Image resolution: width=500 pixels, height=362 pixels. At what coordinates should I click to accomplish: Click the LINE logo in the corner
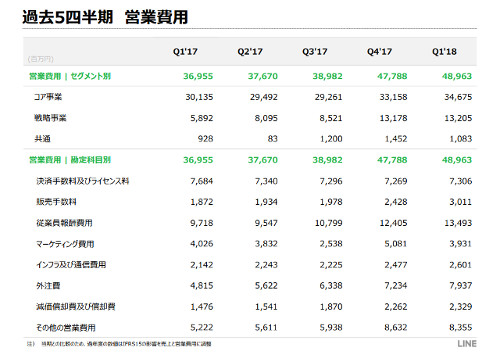(467, 344)
